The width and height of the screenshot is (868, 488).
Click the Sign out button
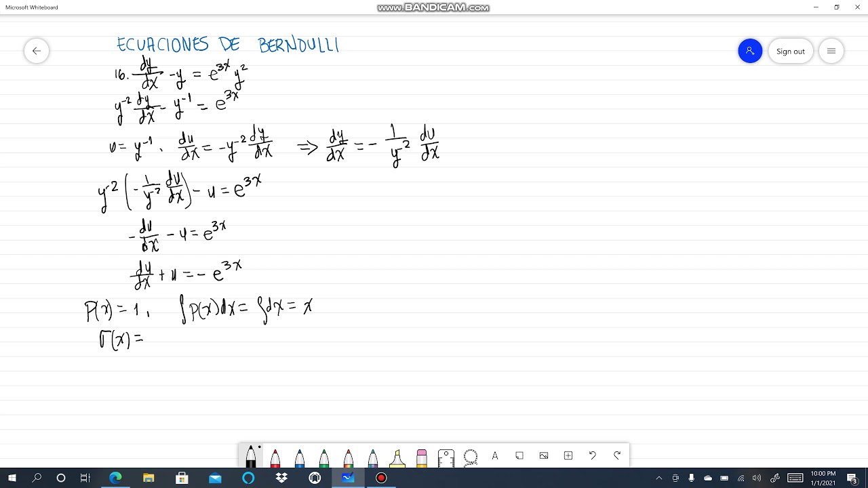coord(791,51)
